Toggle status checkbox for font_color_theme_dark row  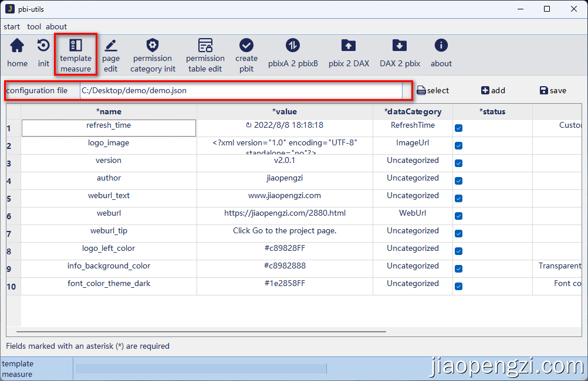pyautogui.click(x=459, y=286)
